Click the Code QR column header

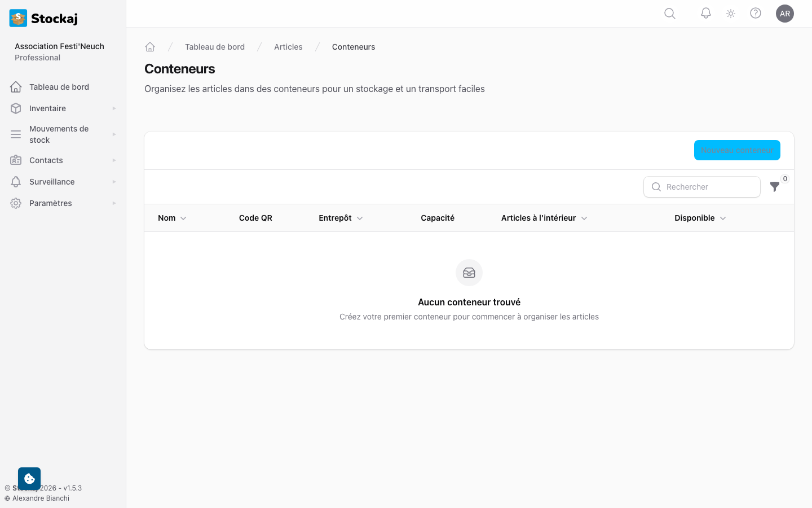click(255, 218)
